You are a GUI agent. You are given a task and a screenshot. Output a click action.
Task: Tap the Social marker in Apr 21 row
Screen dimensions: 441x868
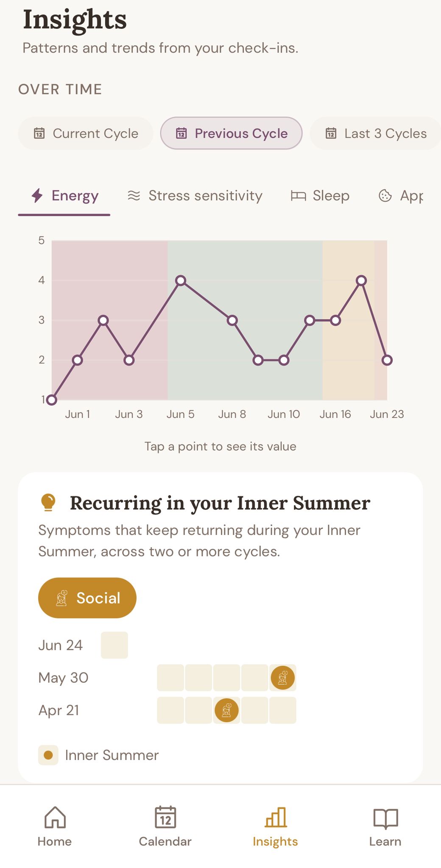(x=226, y=710)
